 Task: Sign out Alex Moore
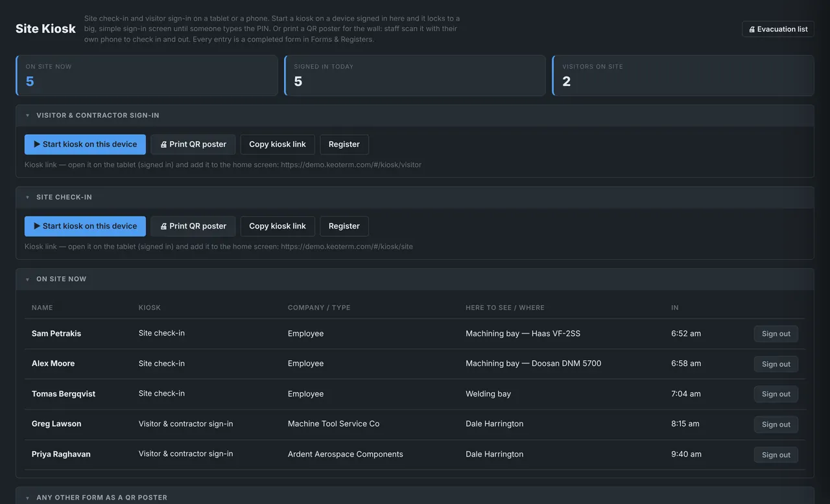pos(776,364)
